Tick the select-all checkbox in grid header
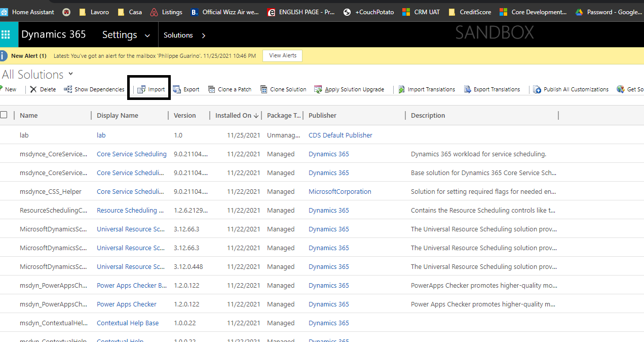The height and width of the screenshot is (342, 644). [x=4, y=115]
